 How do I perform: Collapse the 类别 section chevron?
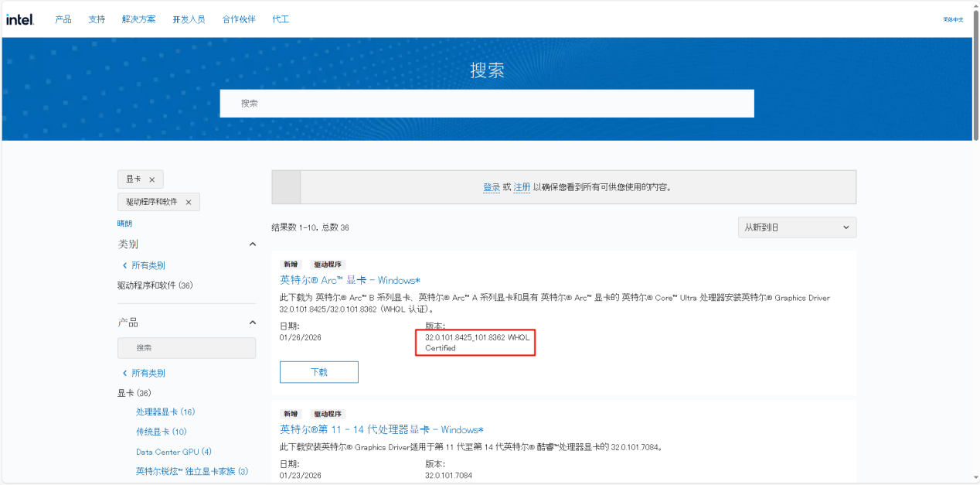coord(252,244)
